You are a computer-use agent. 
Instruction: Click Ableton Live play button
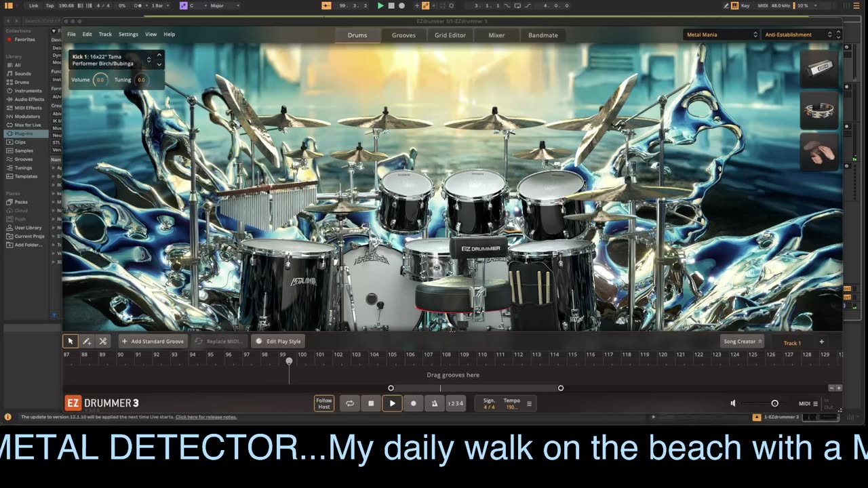pos(380,5)
